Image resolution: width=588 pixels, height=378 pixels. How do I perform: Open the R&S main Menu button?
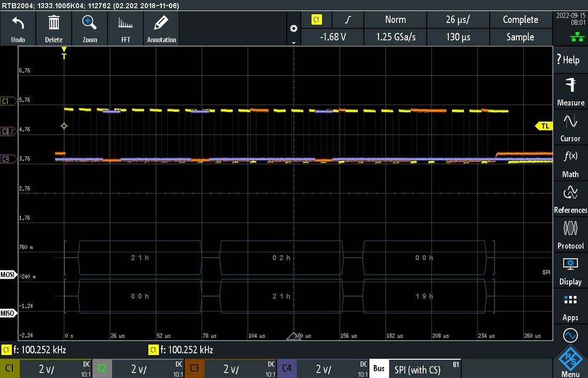[570, 362]
